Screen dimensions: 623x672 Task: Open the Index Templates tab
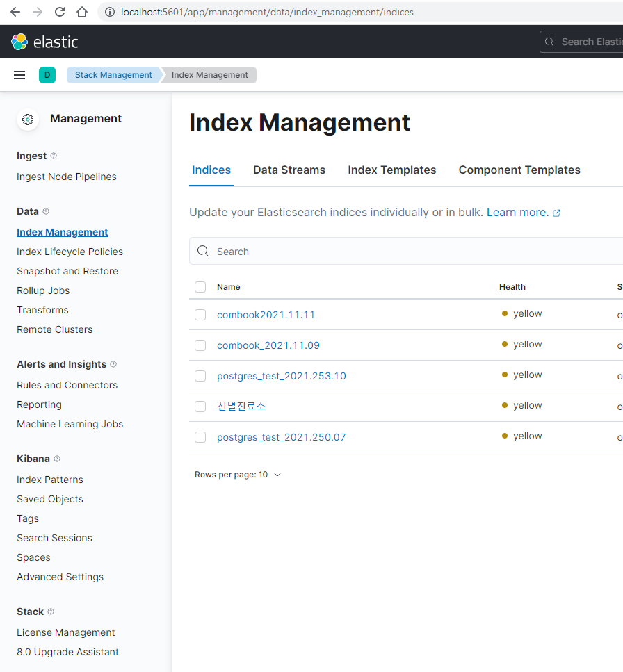392,170
